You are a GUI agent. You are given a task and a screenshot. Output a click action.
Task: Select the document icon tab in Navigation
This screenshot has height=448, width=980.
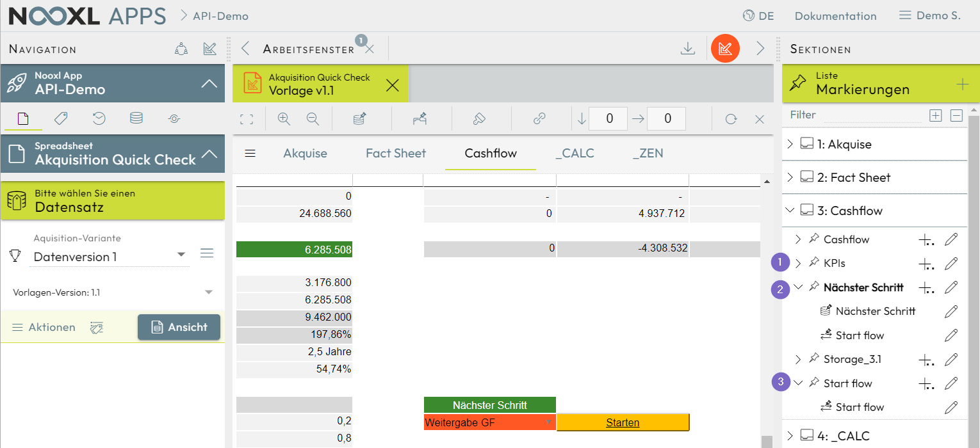tap(22, 118)
